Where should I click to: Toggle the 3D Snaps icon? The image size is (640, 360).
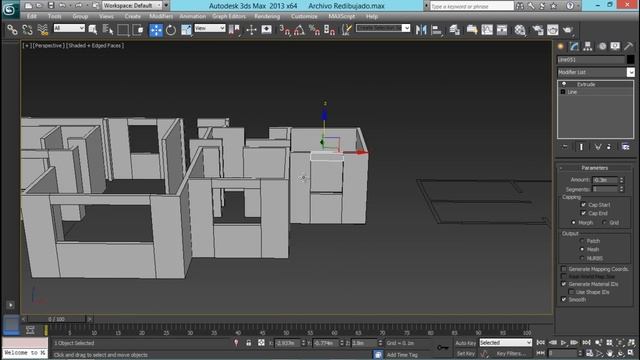click(x=284, y=30)
